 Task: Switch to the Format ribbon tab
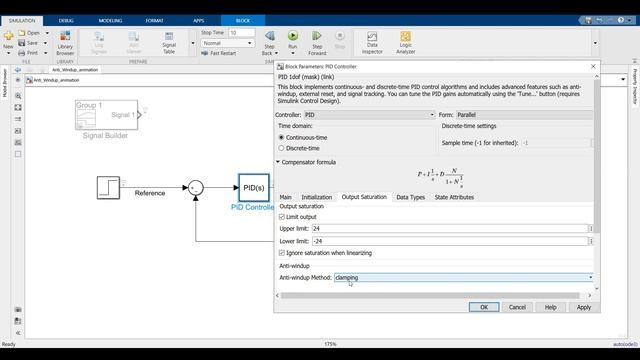pos(154,20)
